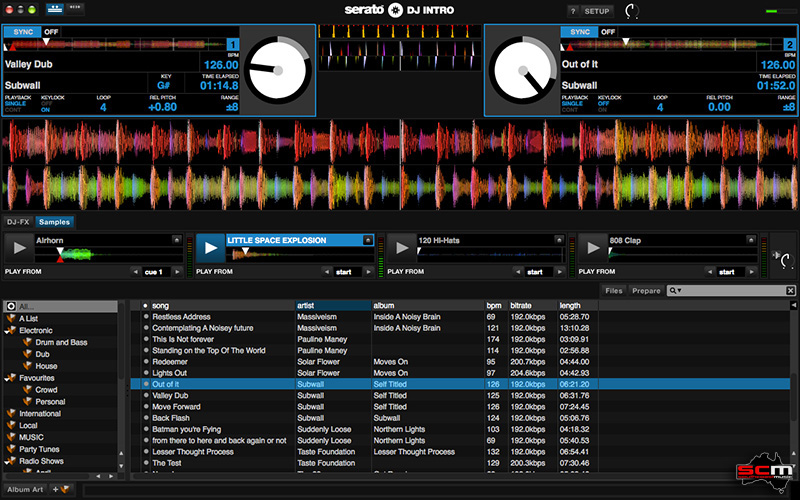800x500 pixels.
Task: Select the horizontal display mode icon
Action: pos(55,9)
